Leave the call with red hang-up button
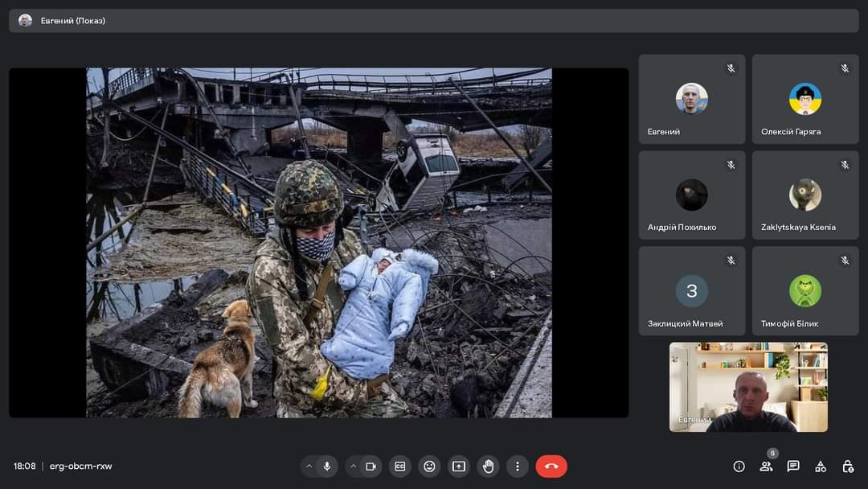This screenshot has height=489, width=868. pyautogui.click(x=551, y=466)
